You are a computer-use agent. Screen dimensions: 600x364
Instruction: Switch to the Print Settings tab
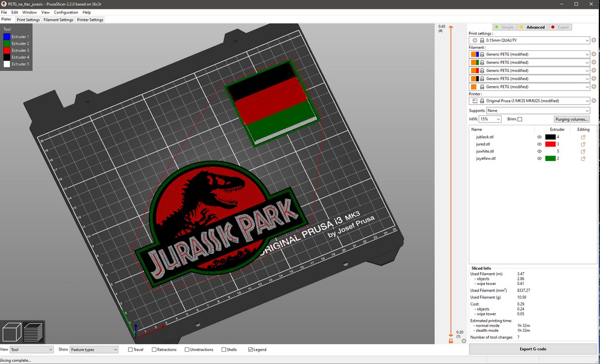click(x=28, y=19)
